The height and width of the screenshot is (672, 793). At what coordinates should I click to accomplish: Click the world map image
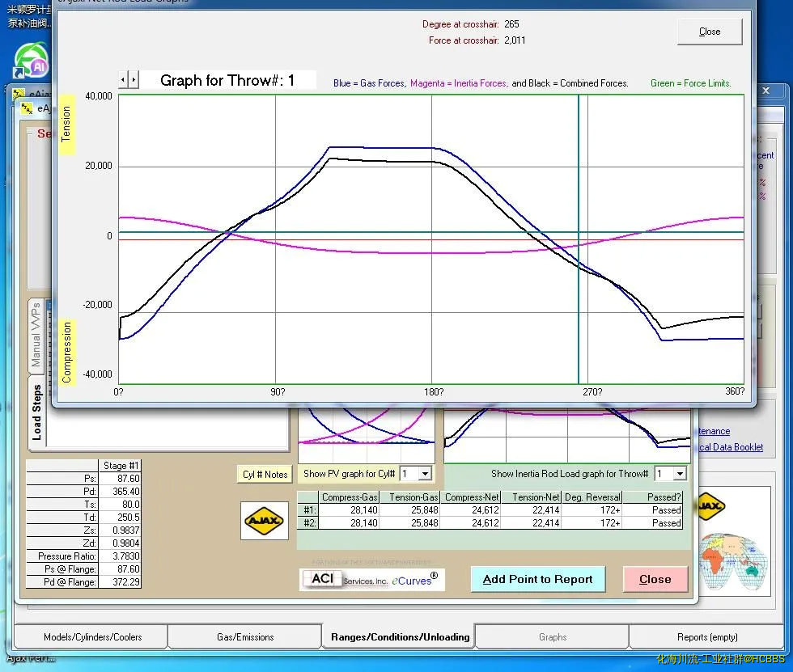[x=732, y=562]
